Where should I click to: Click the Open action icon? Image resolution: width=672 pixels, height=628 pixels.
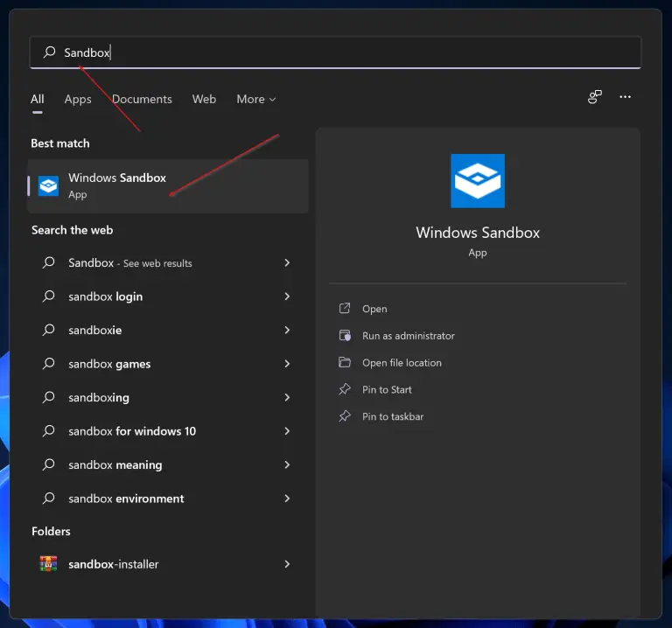click(345, 309)
